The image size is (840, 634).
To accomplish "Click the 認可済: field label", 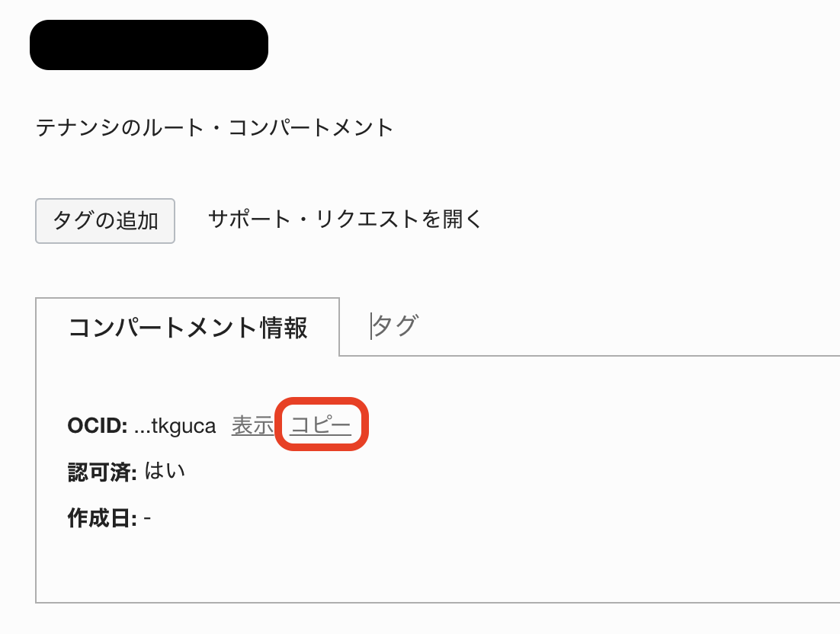I will pos(102,472).
